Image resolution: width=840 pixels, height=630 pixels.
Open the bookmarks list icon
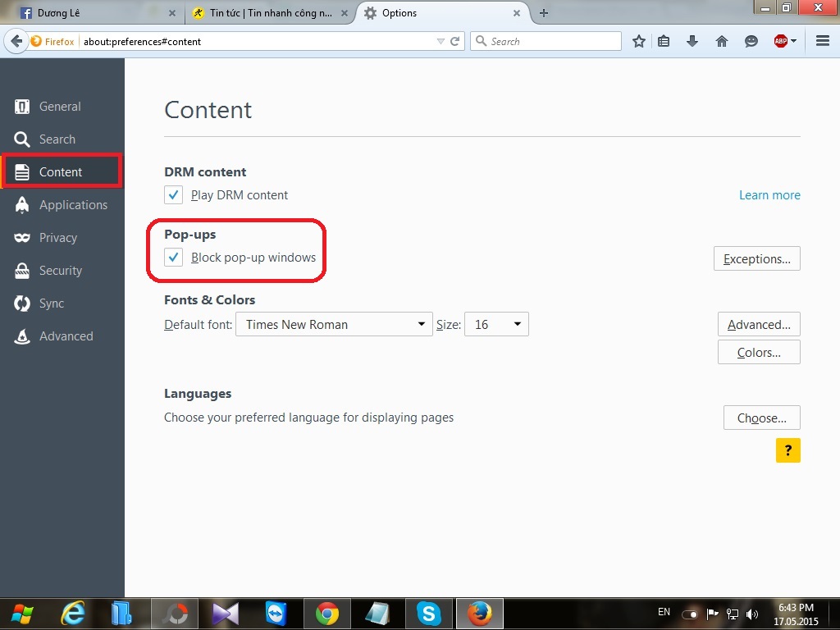(664, 41)
